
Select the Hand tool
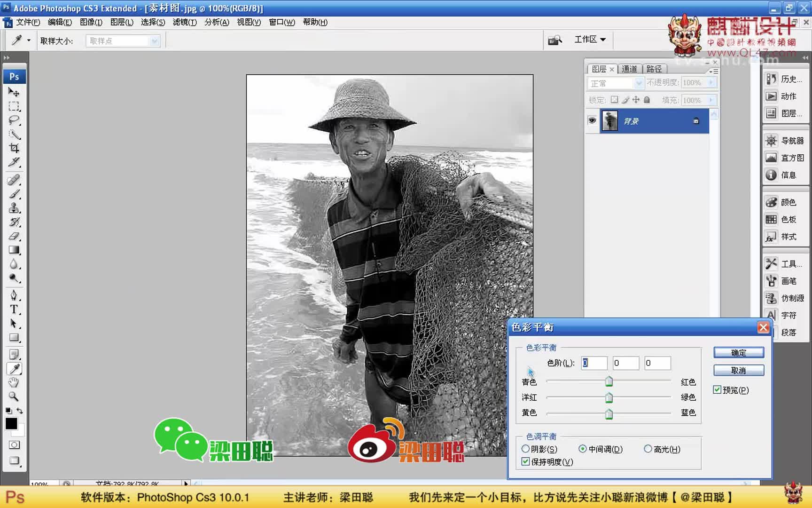click(14, 382)
